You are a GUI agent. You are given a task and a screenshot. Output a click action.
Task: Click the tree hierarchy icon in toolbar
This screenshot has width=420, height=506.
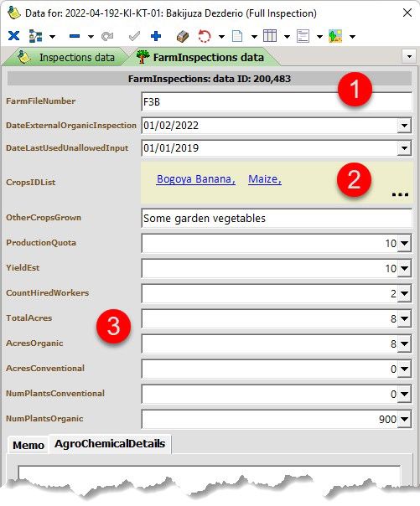(35, 36)
